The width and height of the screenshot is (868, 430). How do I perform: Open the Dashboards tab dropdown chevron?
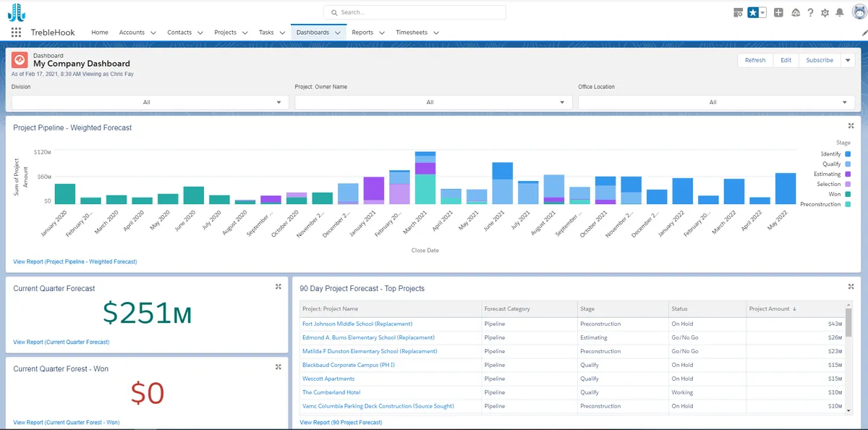[x=337, y=33]
